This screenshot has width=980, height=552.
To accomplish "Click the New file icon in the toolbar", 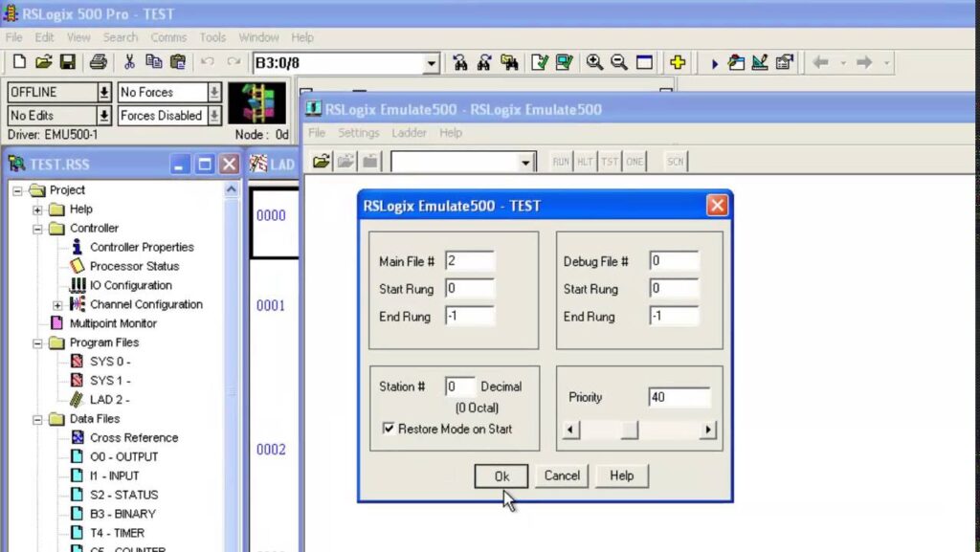I will [19, 62].
